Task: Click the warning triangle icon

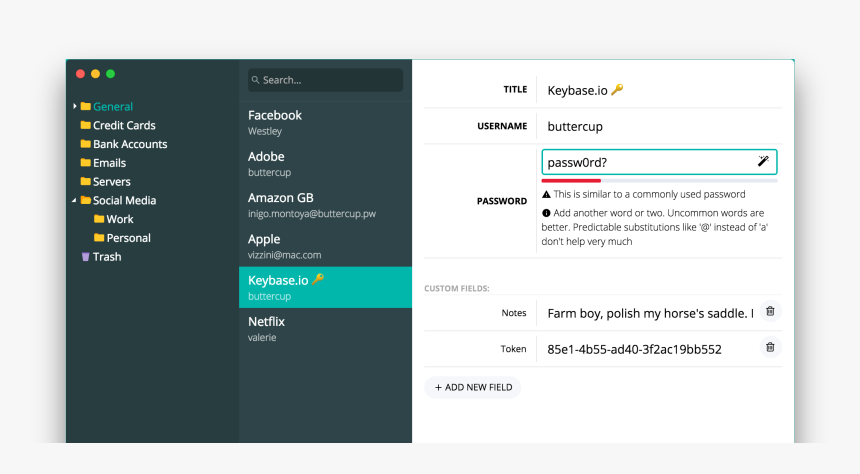Action: pyautogui.click(x=546, y=194)
